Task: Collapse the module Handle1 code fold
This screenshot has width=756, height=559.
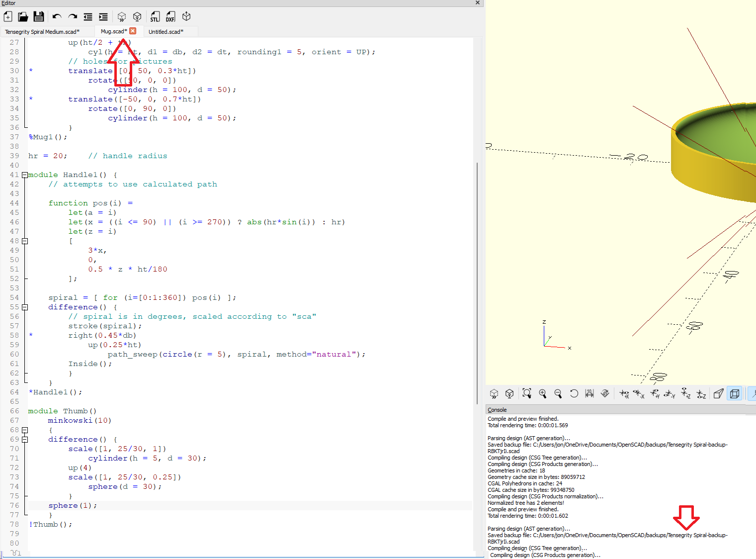Action: [x=25, y=175]
